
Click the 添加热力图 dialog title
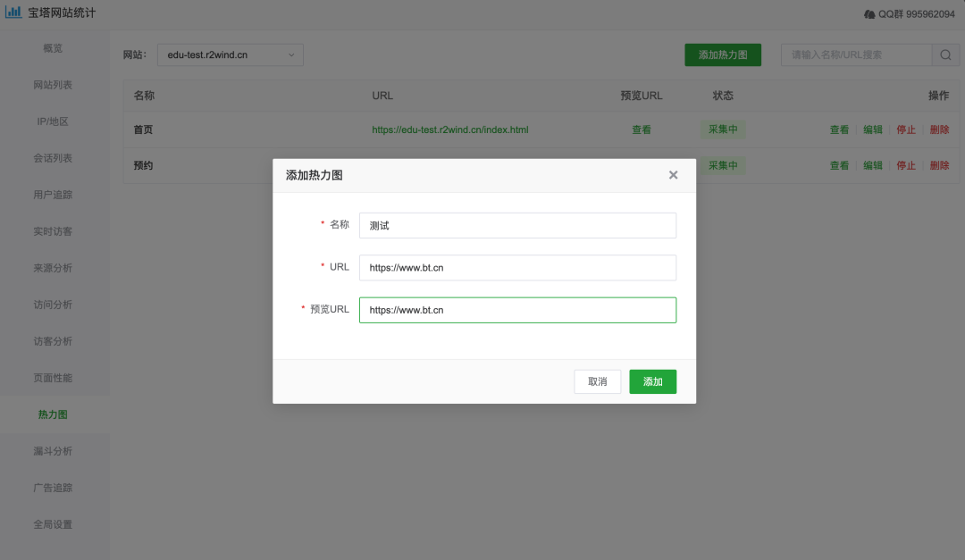[x=314, y=175]
